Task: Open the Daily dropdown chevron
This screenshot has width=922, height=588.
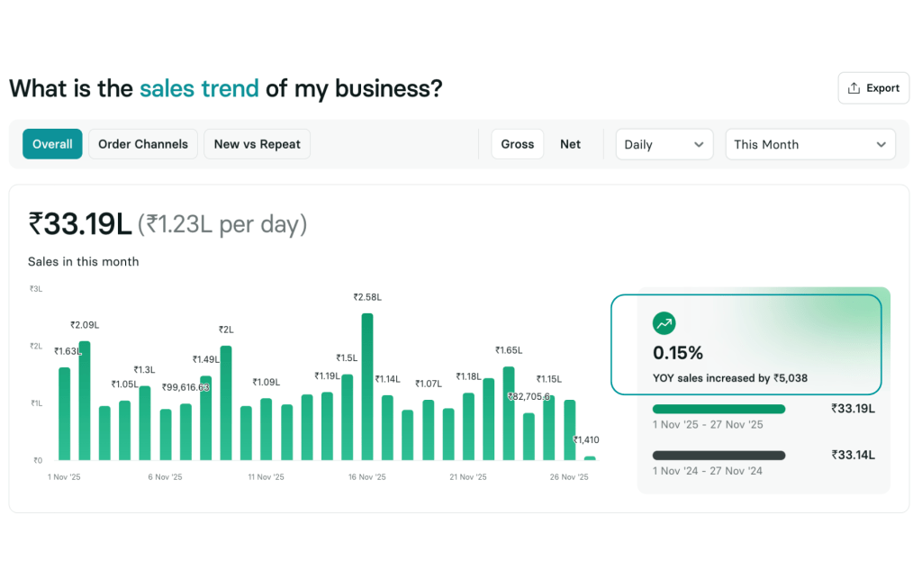Action: [699, 145]
